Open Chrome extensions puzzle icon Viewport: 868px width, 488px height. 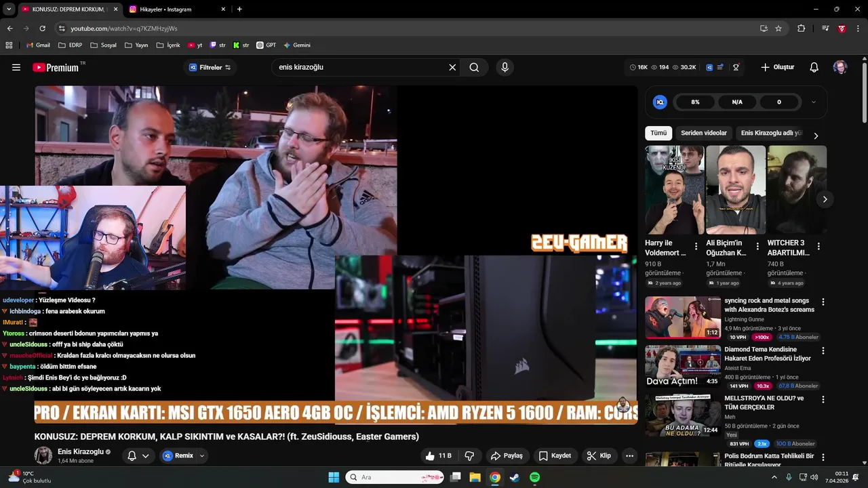802,28
